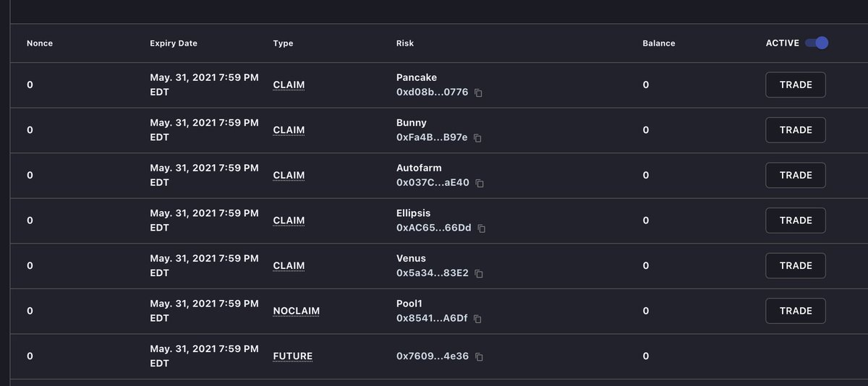Click the FUTURE type label
The image size is (868, 386).
pos(293,356)
